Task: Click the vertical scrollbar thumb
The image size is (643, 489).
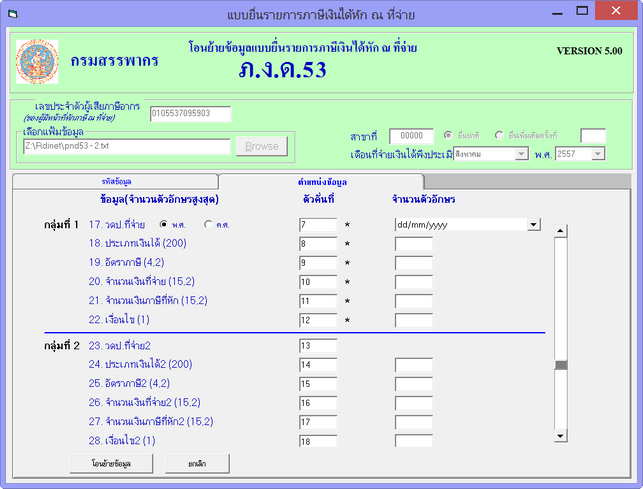Action: click(x=561, y=365)
